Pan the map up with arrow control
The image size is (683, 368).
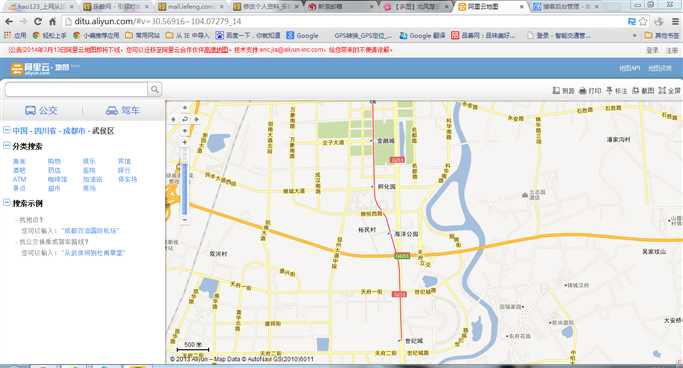[185, 108]
